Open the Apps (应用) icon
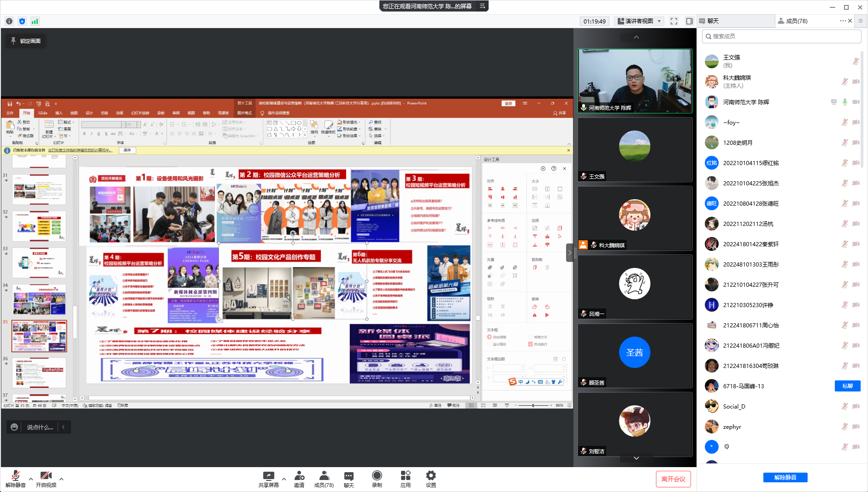868x492 pixels. tap(405, 479)
